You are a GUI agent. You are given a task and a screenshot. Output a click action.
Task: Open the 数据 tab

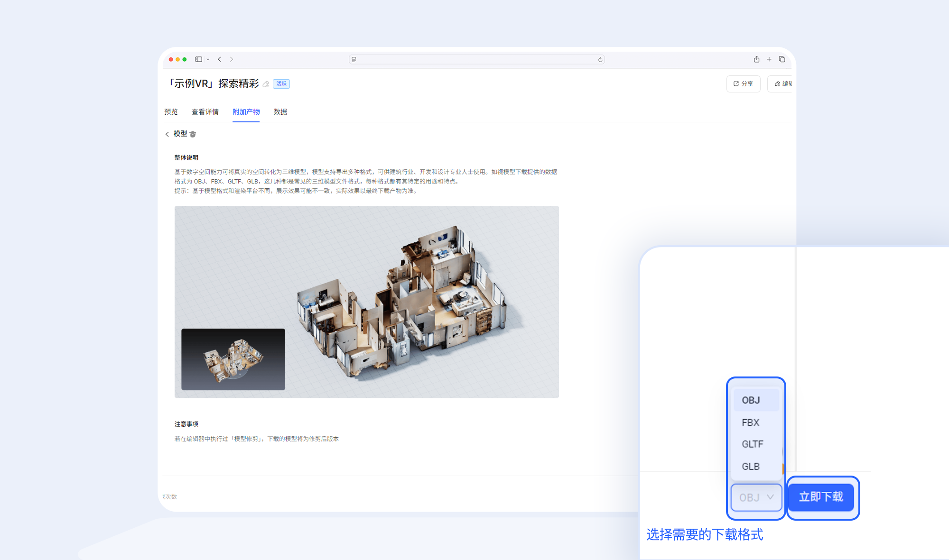[x=280, y=112]
